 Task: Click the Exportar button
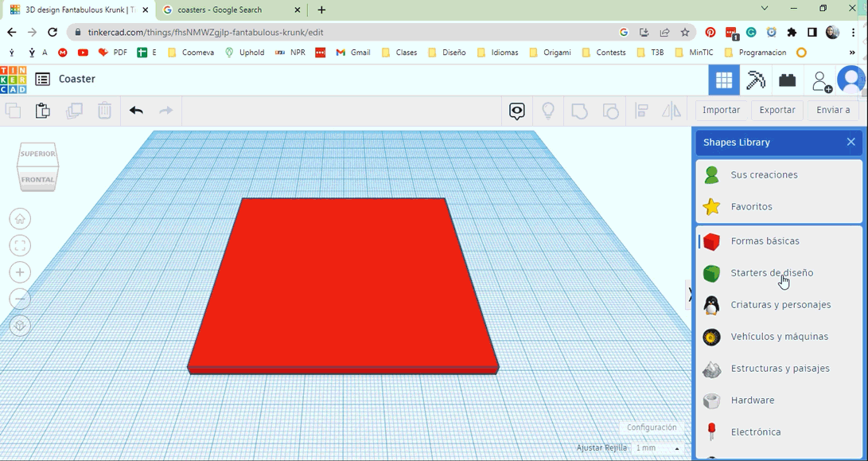(x=777, y=110)
